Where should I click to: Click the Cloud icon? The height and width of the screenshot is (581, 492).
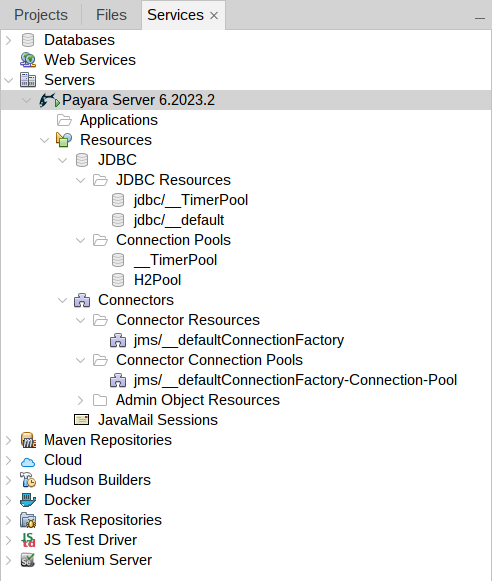click(28, 462)
